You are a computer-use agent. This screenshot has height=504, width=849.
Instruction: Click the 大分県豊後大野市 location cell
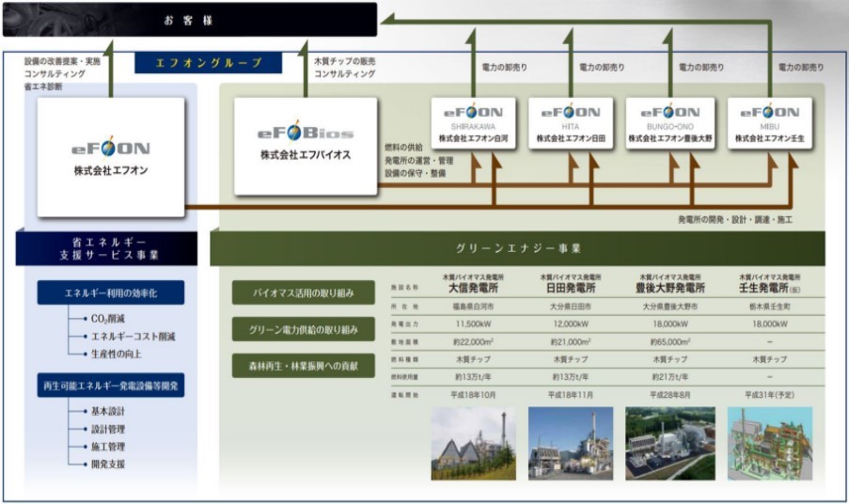pyautogui.click(x=669, y=307)
